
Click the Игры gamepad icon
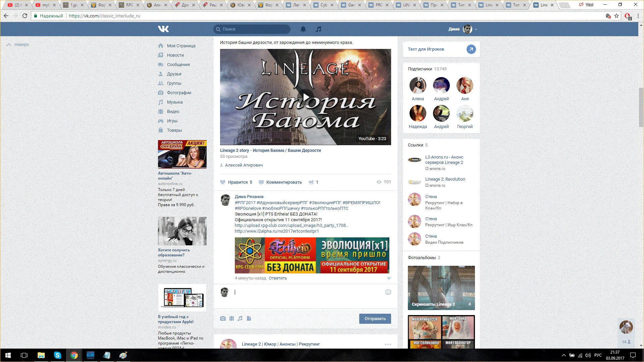(161, 121)
